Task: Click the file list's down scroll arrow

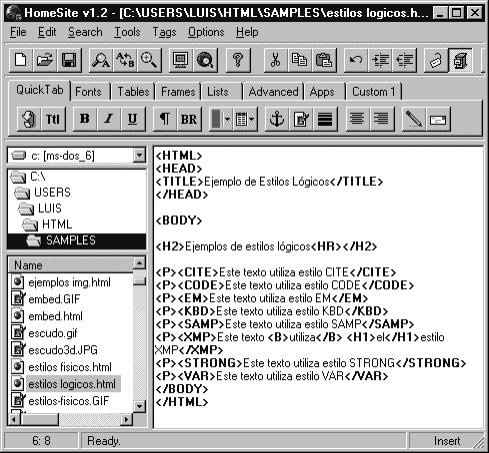Action: [139, 406]
